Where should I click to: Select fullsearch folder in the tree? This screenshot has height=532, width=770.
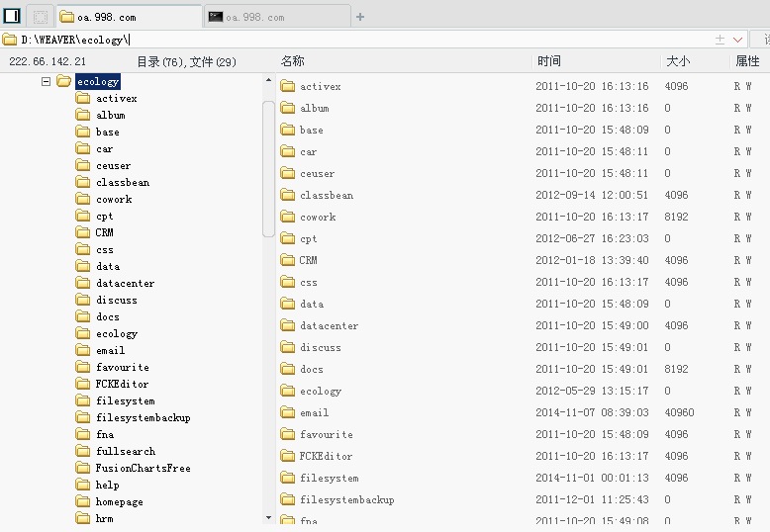126,451
